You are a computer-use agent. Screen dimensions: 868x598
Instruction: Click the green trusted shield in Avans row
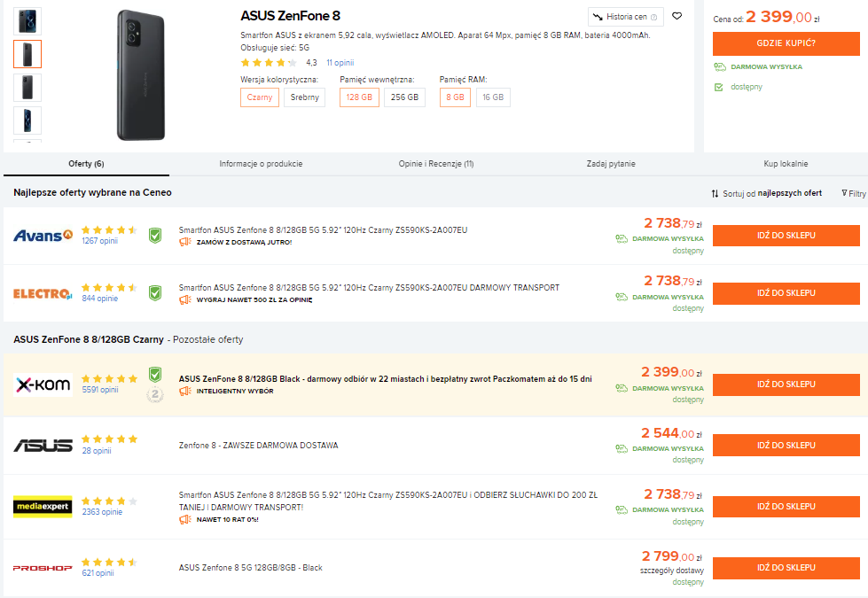(x=155, y=236)
